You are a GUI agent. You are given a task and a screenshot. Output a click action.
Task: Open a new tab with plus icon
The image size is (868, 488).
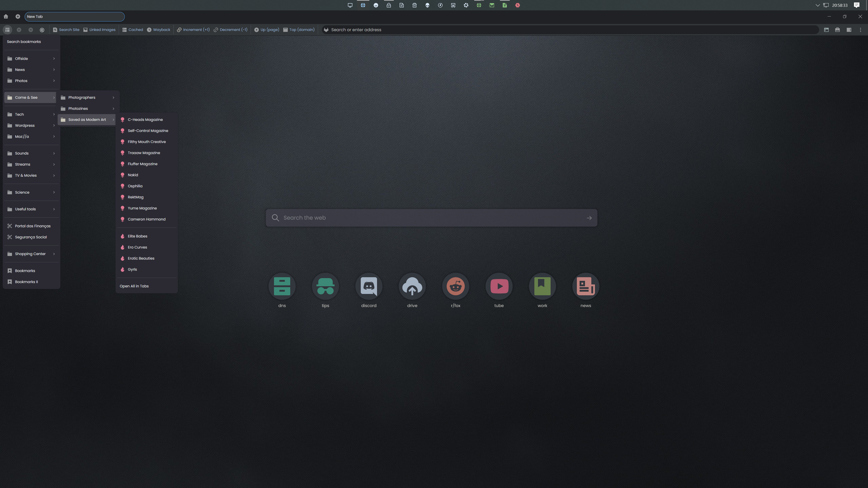18,16
